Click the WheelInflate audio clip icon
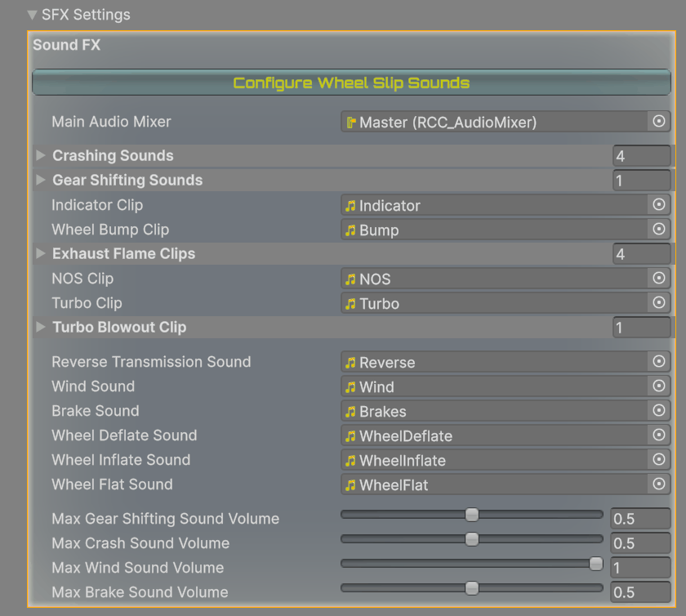The height and width of the screenshot is (616, 686). coord(350,461)
